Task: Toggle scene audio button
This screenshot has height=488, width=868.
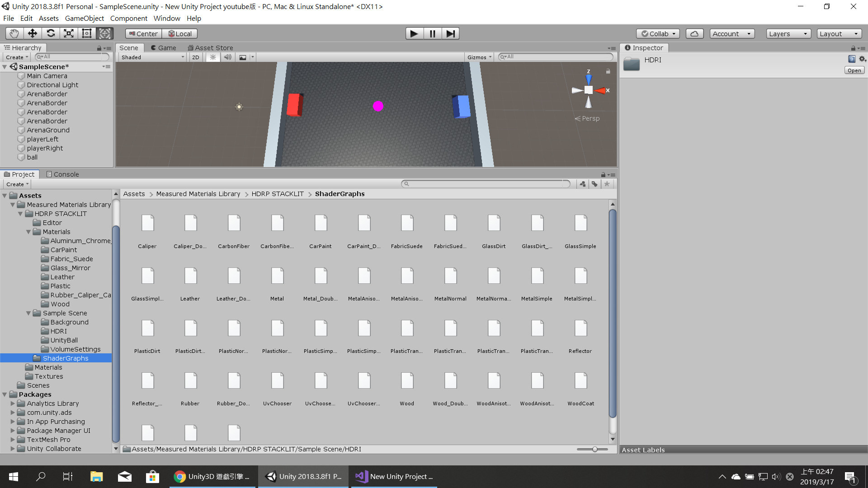Action: coord(228,57)
